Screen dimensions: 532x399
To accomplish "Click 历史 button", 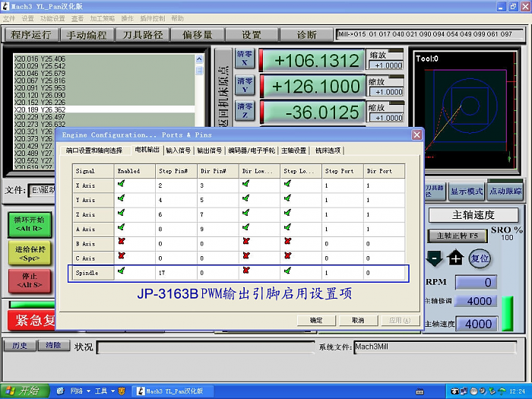I will point(20,345).
